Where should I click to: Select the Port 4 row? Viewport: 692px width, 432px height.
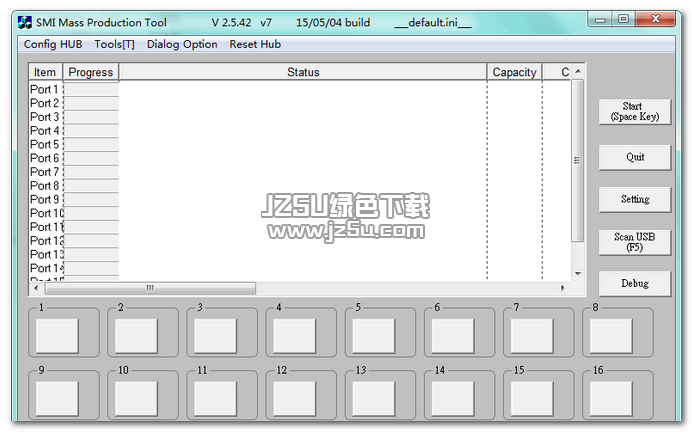tap(300, 131)
